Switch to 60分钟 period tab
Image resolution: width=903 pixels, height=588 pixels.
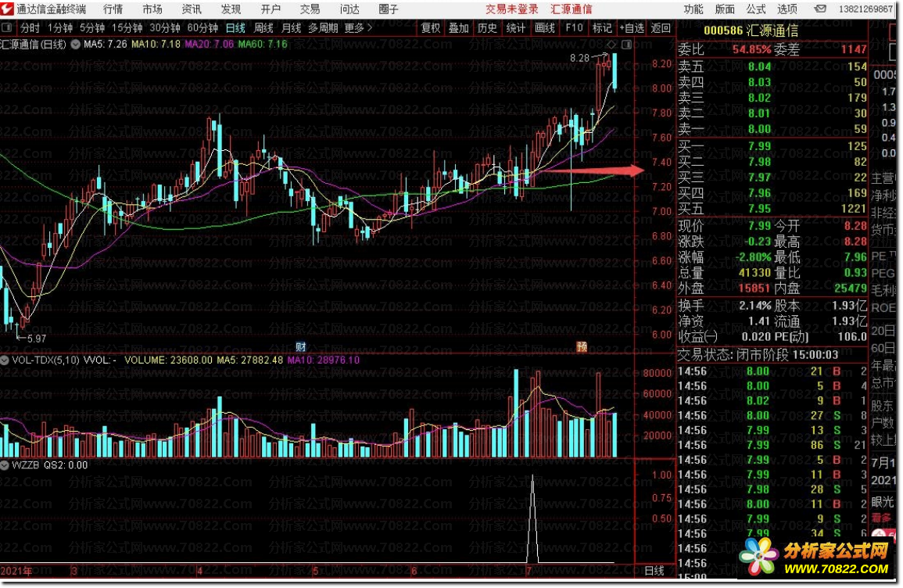pyautogui.click(x=203, y=27)
